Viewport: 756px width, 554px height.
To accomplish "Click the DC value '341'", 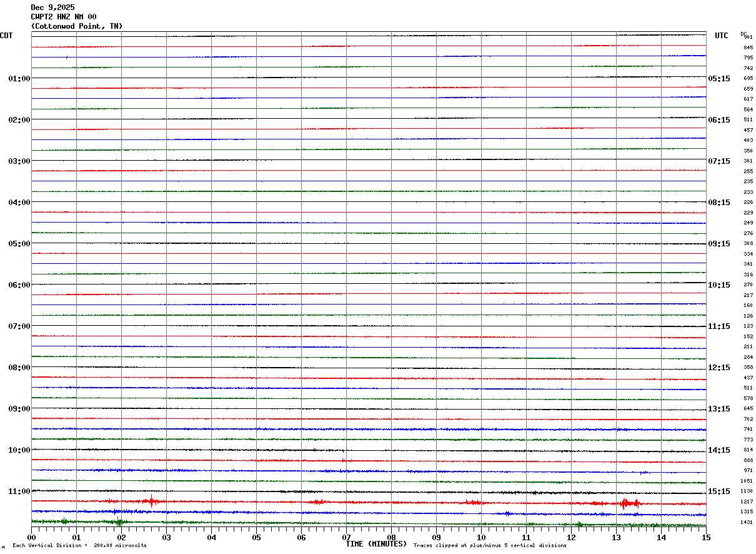I will pos(748,264).
